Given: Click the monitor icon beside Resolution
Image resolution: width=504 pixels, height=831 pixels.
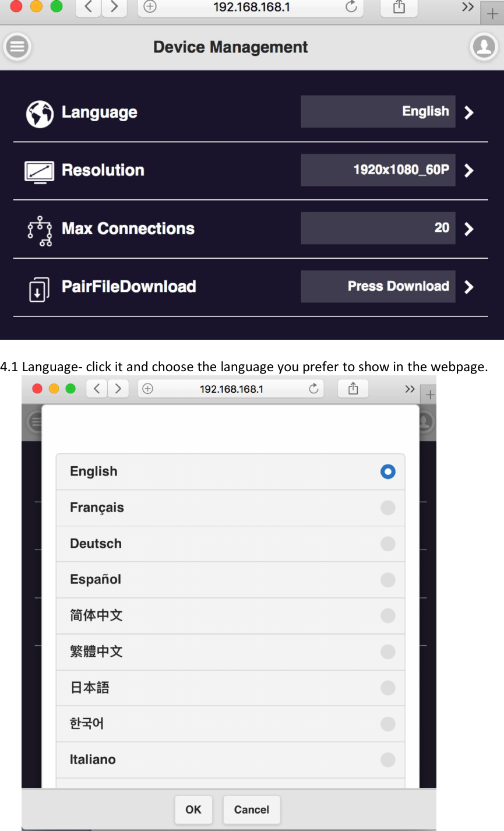Looking at the screenshot, I should click(38, 170).
